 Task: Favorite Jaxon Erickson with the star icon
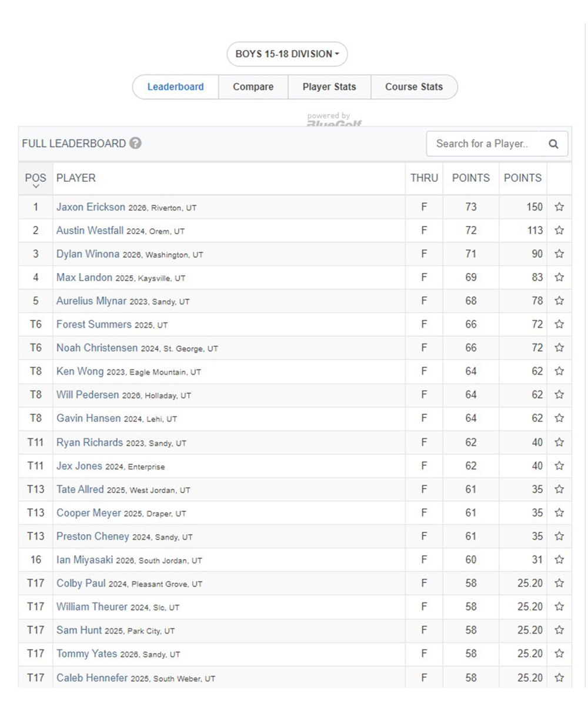coord(559,207)
